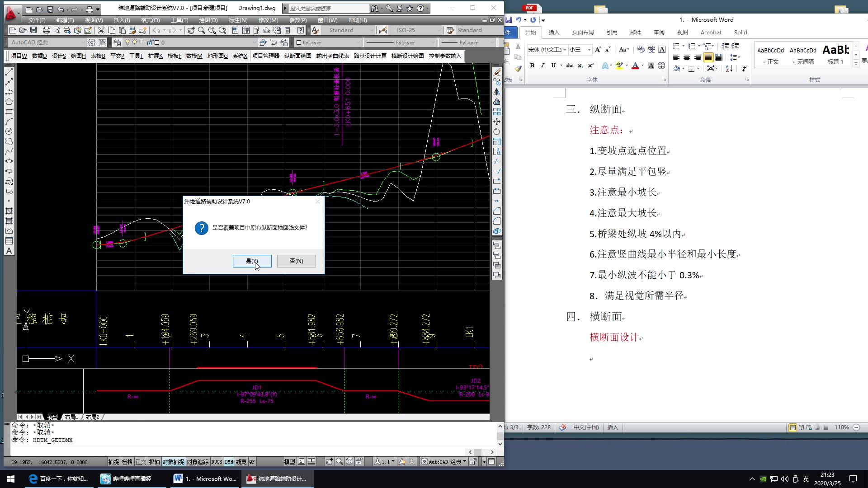Toggle 对象追踪 object tracking
Image resolution: width=868 pixels, height=488 pixels.
pos(198,462)
